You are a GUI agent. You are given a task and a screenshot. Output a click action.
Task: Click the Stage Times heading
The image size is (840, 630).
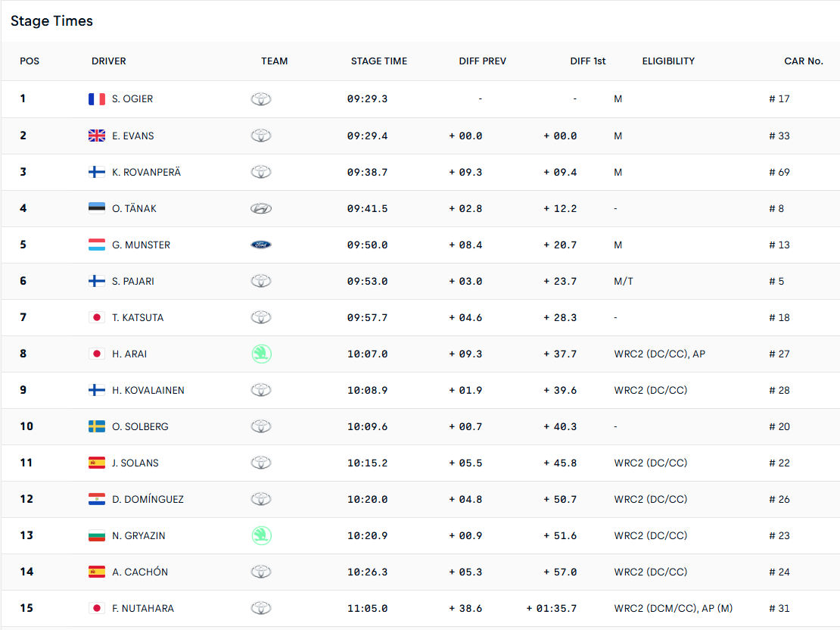coord(51,21)
